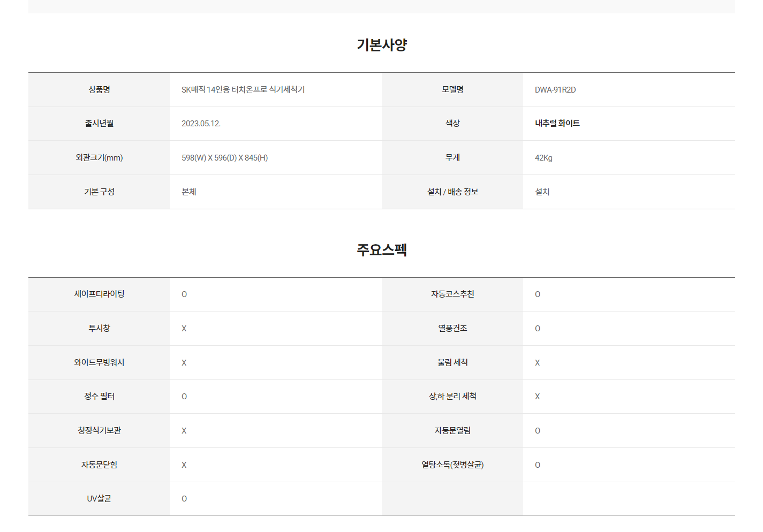Click the 설치 / 배송 정보 label
This screenshot has width=763, height=532.
(x=452, y=192)
